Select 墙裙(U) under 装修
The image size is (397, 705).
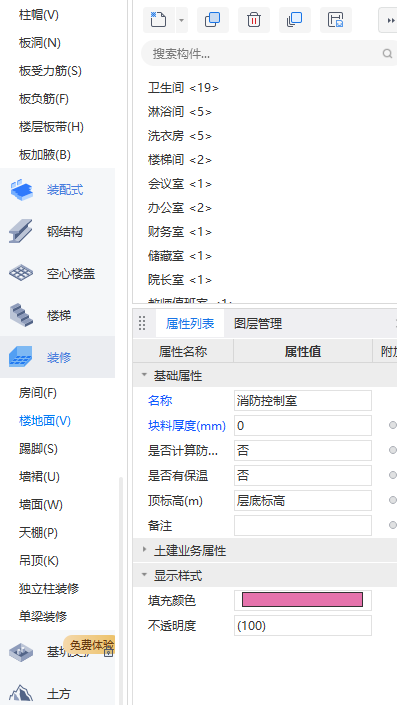click(39, 477)
